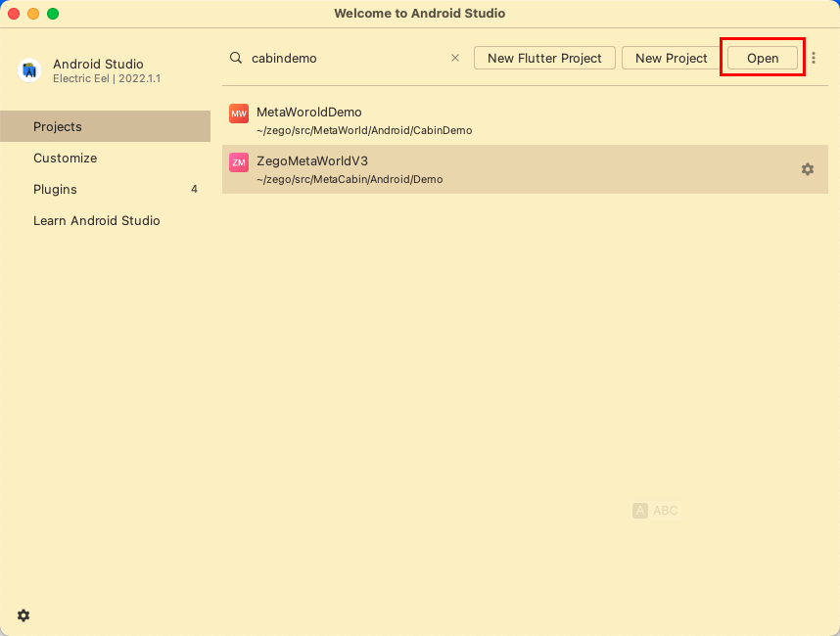Click the Android Studio logo icon
The width and height of the screenshot is (840, 636).
click(x=29, y=70)
